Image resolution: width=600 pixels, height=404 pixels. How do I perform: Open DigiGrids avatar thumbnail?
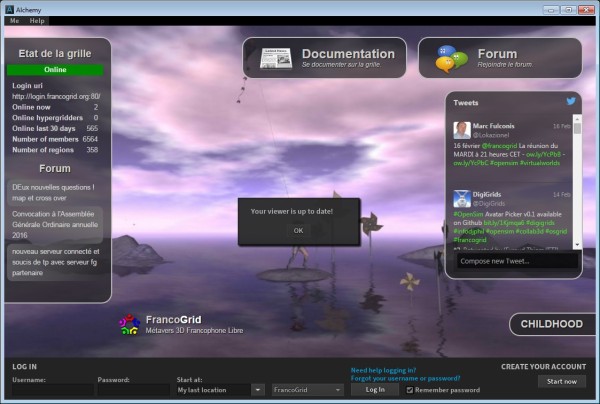(462, 199)
